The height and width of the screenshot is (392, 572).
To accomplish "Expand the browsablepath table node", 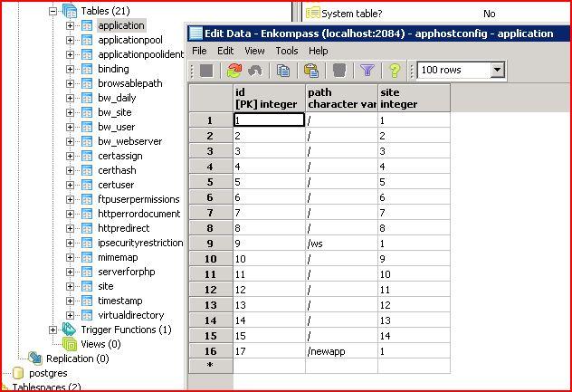I will point(70,83).
